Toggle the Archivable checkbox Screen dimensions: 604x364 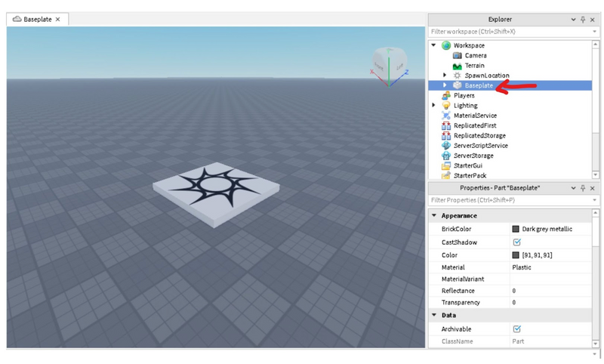[x=517, y=329]
